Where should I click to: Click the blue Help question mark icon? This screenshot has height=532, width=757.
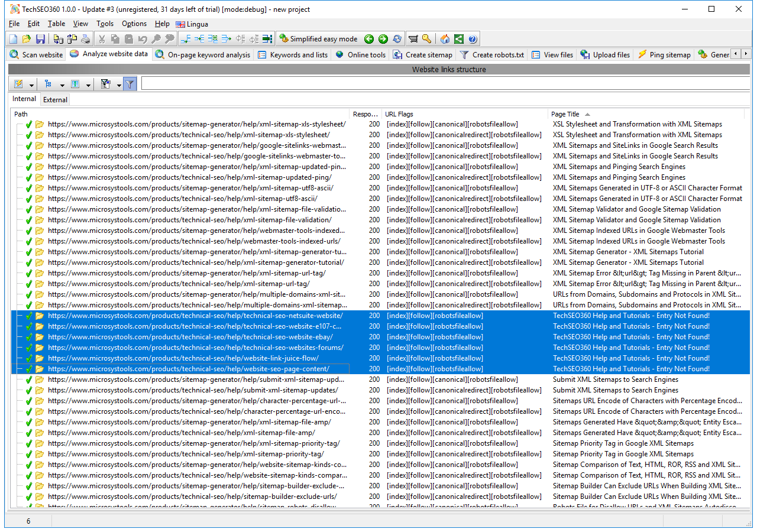click(473, 39)
